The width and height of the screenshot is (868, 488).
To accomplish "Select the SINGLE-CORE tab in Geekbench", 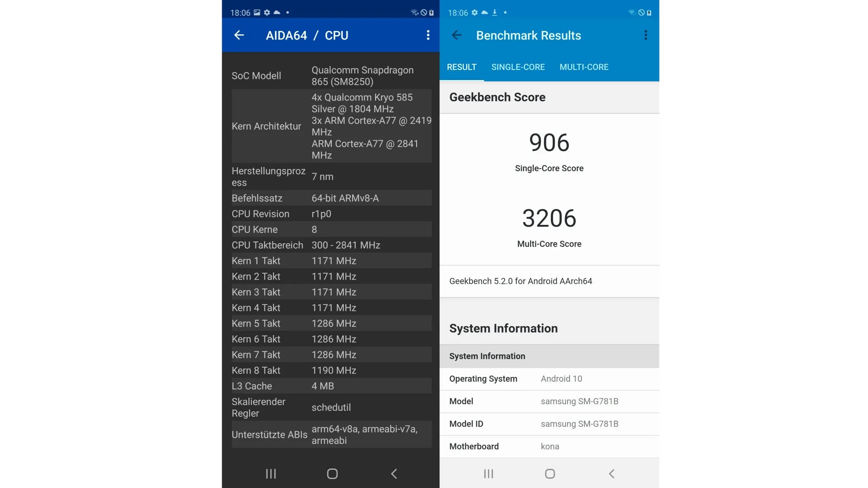I will [517, 67].
